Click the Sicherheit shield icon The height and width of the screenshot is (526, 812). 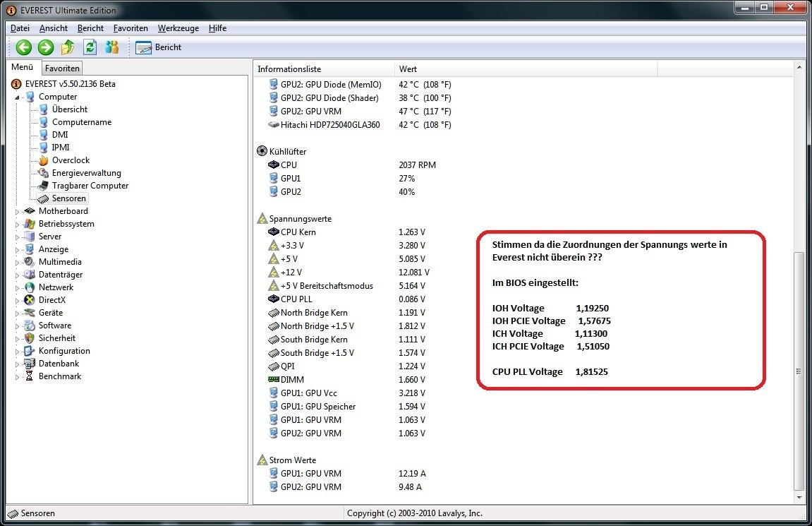(x=30, y=338)
